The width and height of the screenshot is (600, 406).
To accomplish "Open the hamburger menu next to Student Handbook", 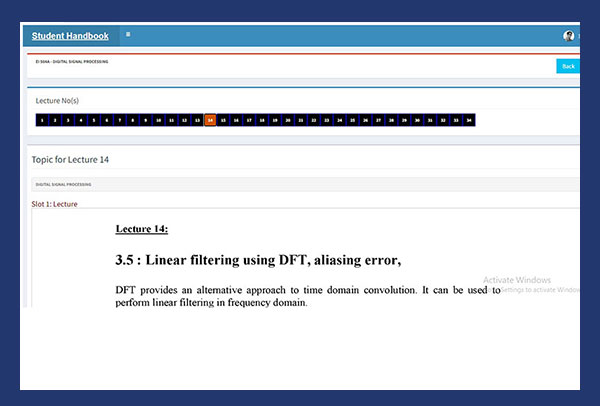I will pos(128,35).
